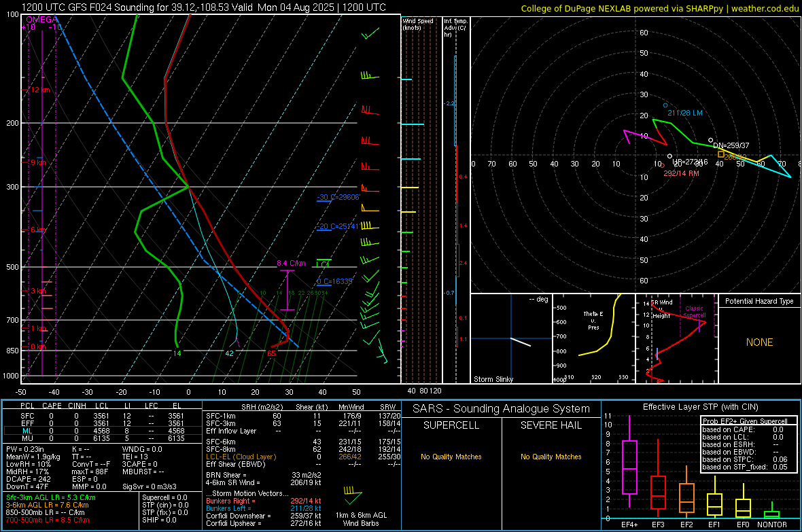Screen dimensions: 802x532
Task: Click the DCAPE = 242 value
Action: (28, 479)
